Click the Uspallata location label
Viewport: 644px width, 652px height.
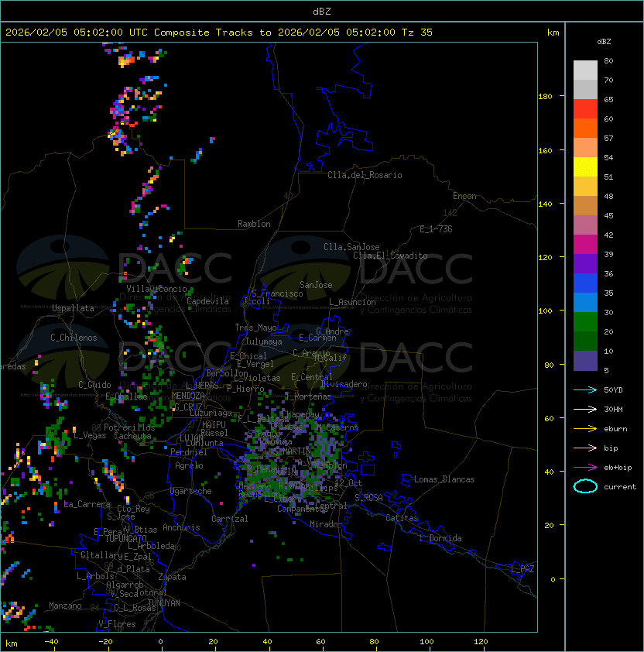pyautogui.click(x=74, y=308)
